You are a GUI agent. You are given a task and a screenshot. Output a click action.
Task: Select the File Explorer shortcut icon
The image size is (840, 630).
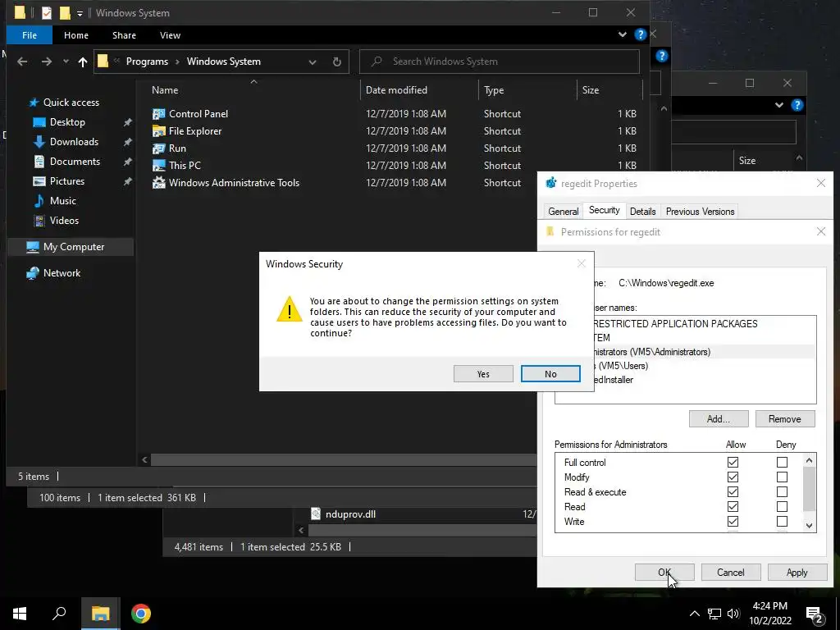tap(158, 130)
